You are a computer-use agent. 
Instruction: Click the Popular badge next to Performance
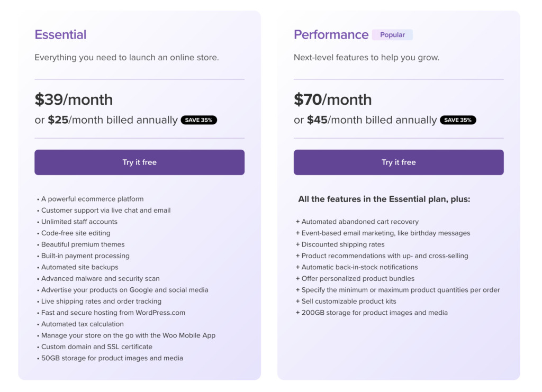tap(392, 35)
